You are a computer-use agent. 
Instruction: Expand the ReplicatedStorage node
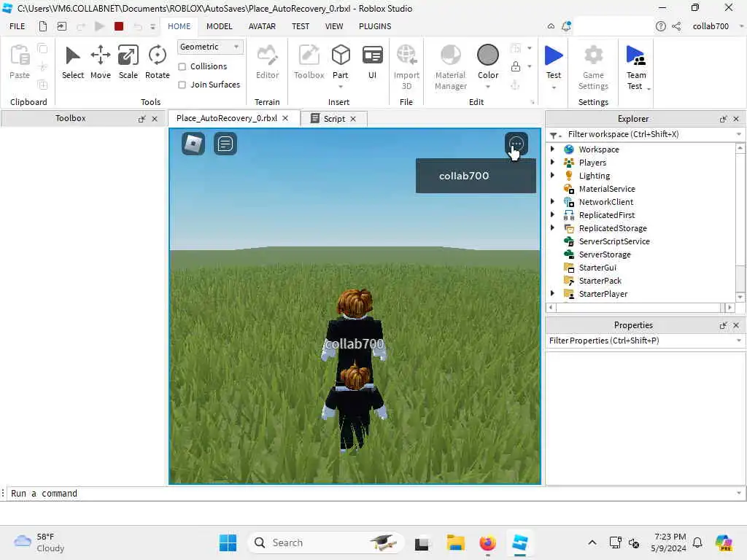pos(552,227)
